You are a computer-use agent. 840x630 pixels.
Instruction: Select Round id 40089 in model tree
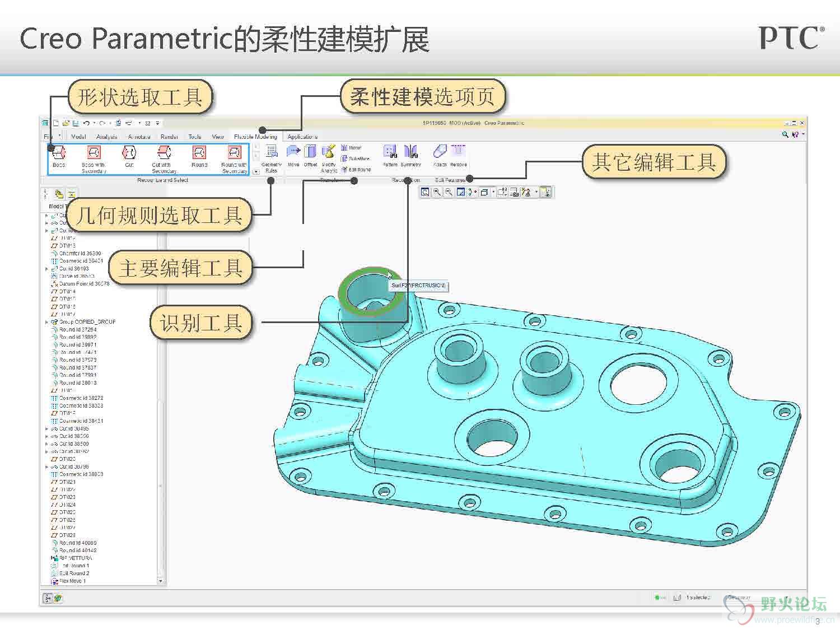click(x=73, y=543)
